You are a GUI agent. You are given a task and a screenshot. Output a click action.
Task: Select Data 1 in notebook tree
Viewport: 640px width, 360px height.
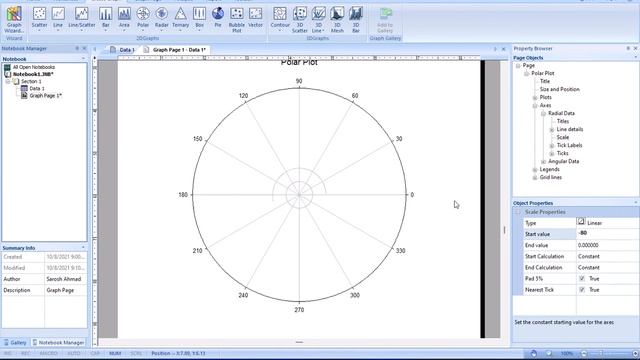coord(37,88)
